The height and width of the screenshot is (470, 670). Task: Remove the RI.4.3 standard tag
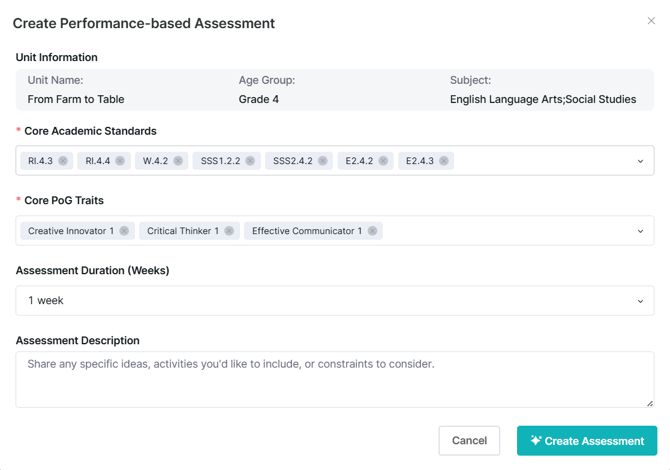pos(63,161)
